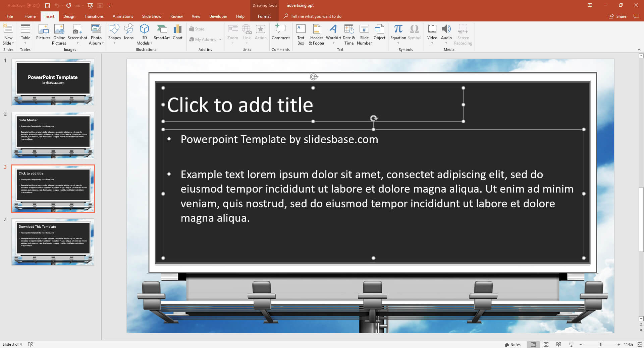Expand the Shapes dropdown
The width and height of the screenshot is (644, 348).
coord(114,43)
